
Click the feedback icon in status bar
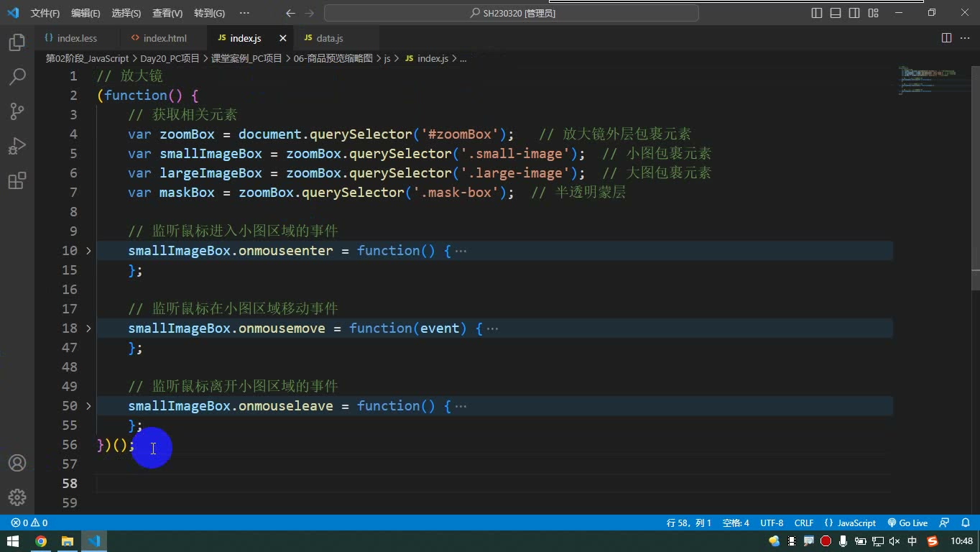944,523
